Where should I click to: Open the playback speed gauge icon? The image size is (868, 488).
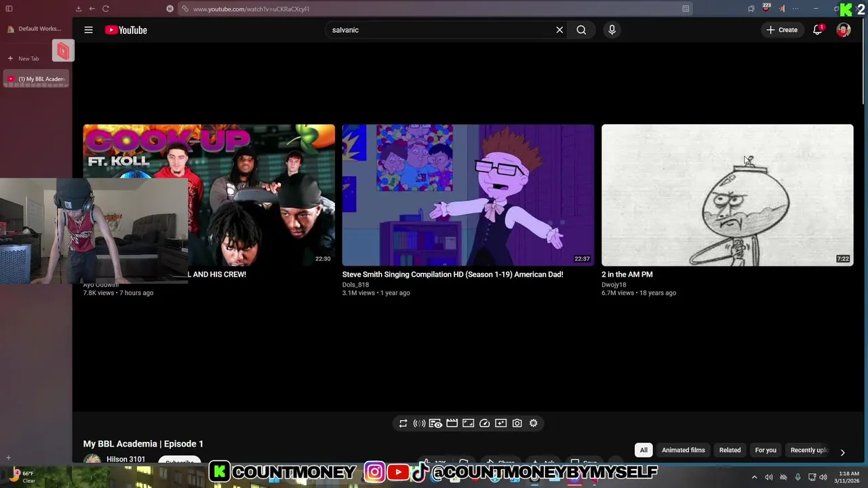[484, 423]
